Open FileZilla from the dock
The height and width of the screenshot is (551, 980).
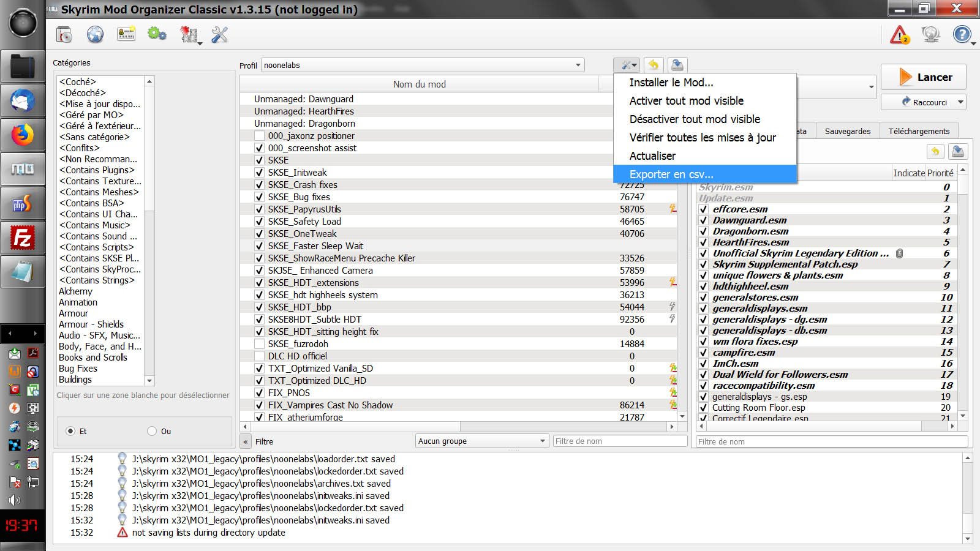coord(23,238)
